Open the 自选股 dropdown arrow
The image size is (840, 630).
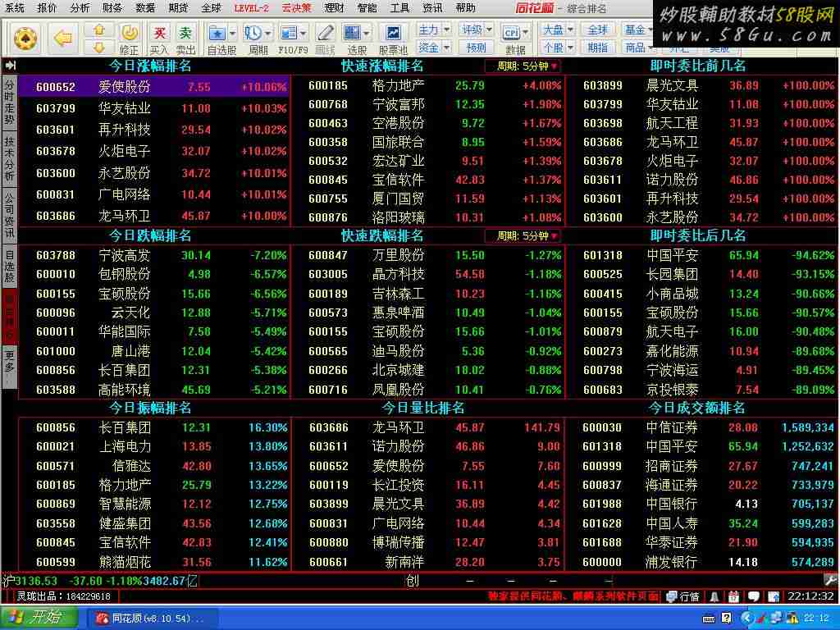pos(232,33)
